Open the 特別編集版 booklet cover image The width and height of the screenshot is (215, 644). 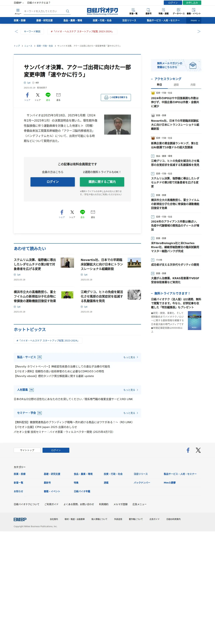pyautogui.click(x=194, y=320)
